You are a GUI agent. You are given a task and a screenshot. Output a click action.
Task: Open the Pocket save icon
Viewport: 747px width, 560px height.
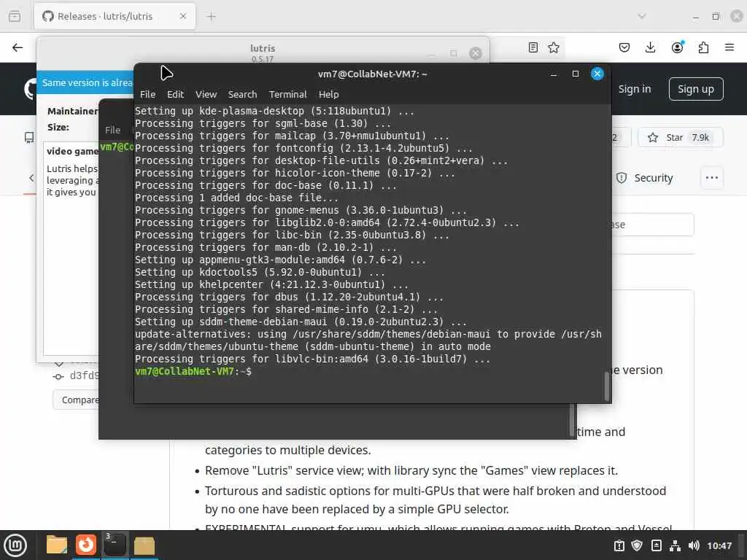(624, 47)
